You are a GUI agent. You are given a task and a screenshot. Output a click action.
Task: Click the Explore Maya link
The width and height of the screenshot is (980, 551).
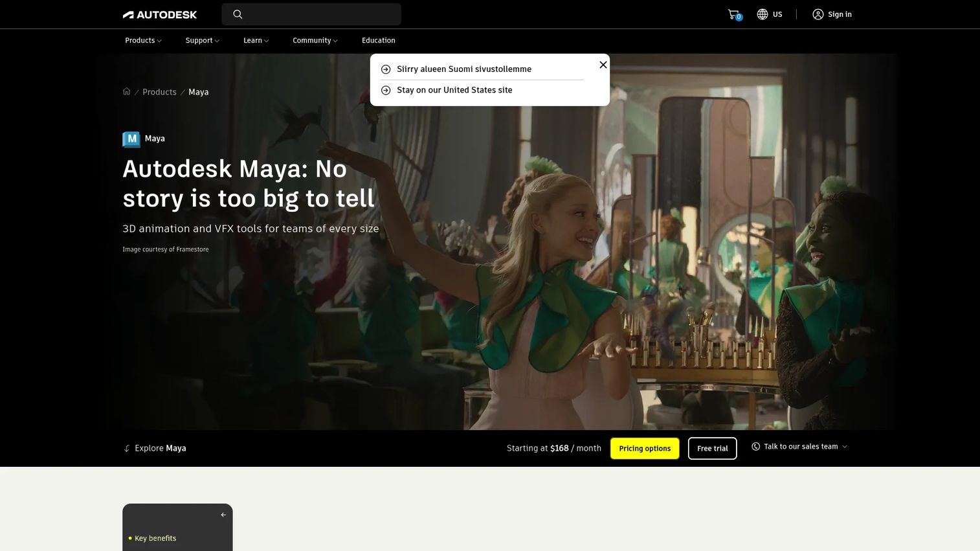(x=161, y=448)
